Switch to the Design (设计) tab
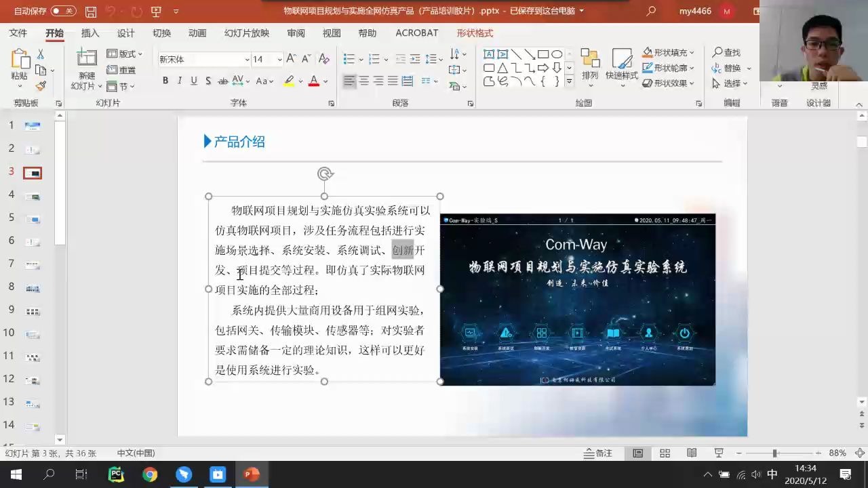Viewport: 868px width, 488px height. click(x=126, y=33)
